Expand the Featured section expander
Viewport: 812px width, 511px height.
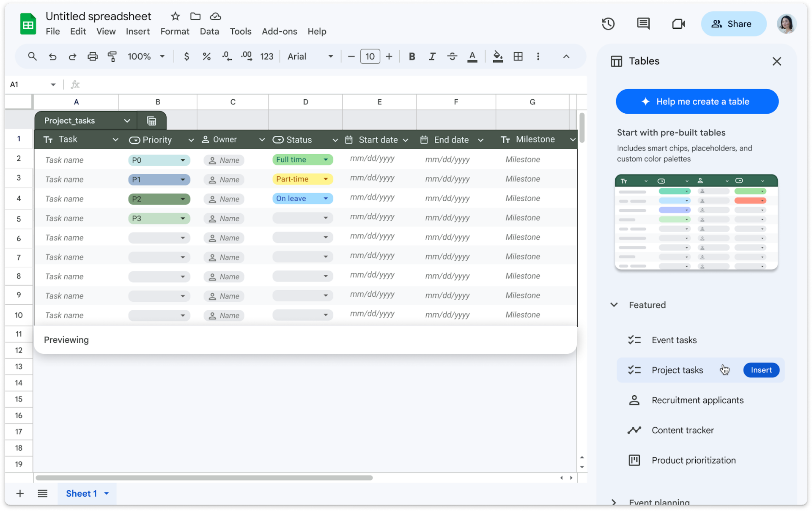tap(614, 305)
